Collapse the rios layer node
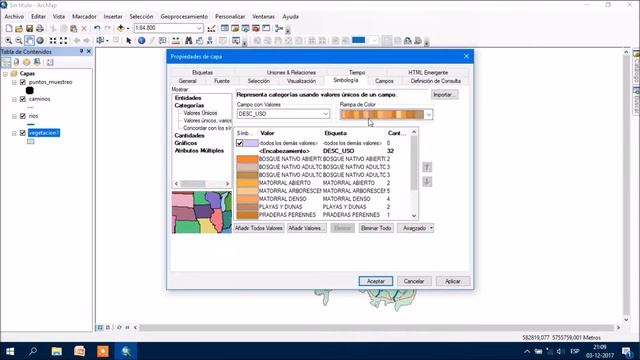 coord(14,116)
